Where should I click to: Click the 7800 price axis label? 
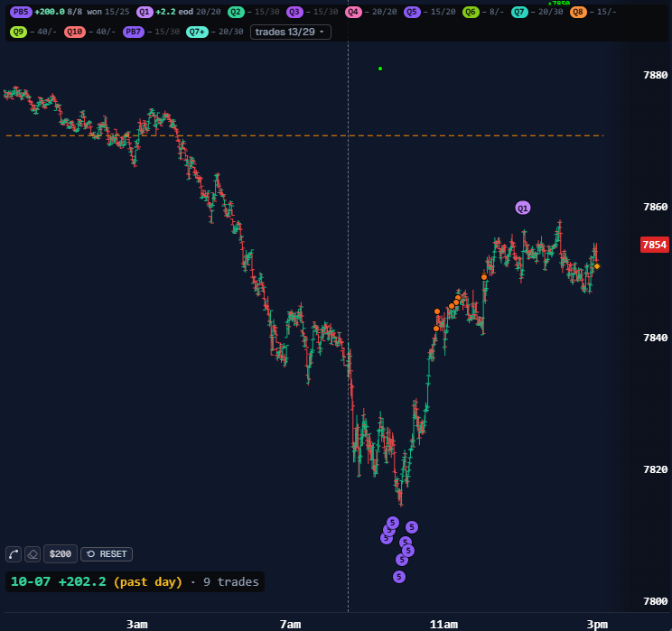(655, 601)
